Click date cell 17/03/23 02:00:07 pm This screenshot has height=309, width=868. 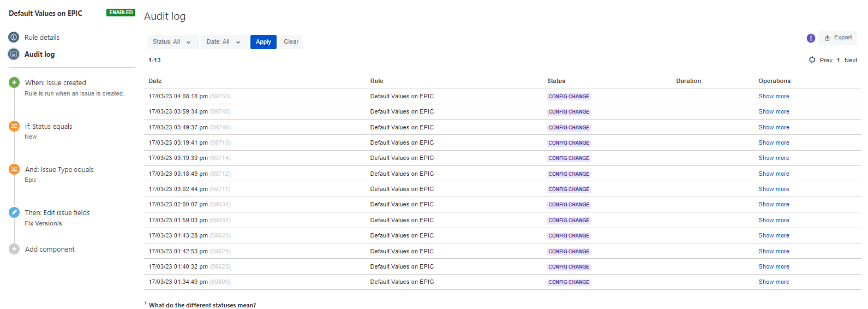pyautogui.click(x=189, y=204)
